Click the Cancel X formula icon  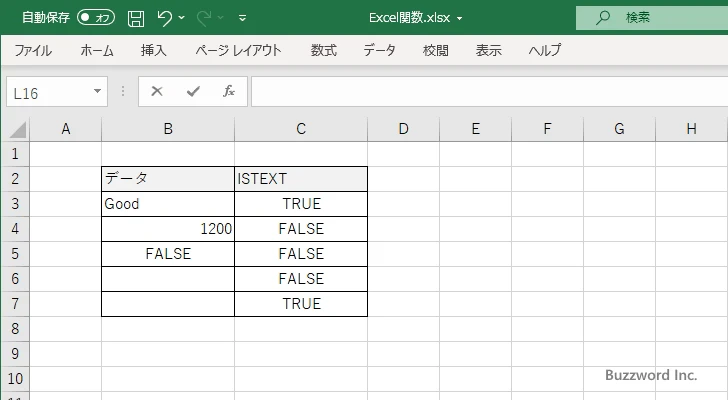click(x=157, y=91)
